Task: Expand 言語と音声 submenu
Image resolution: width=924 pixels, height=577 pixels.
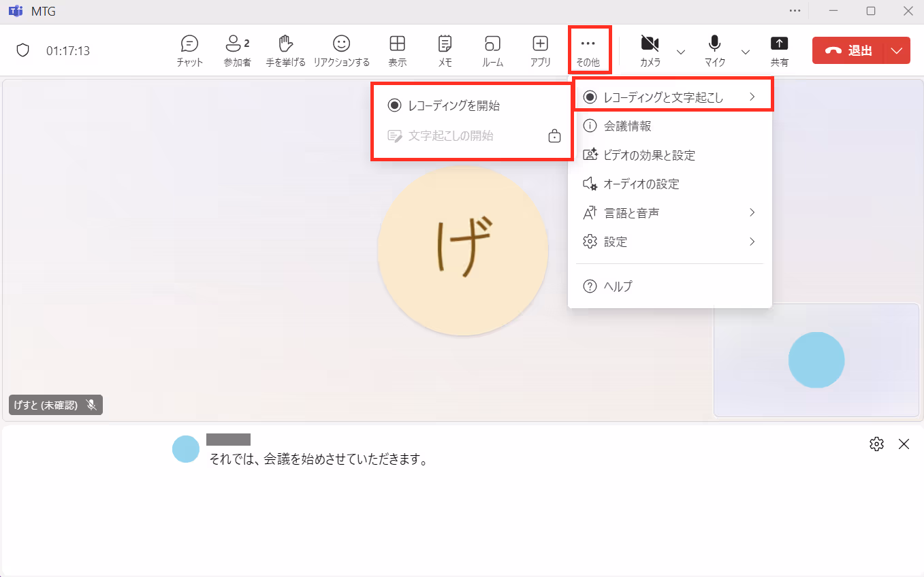Action: pyautogui.click(x=670, y=213)
